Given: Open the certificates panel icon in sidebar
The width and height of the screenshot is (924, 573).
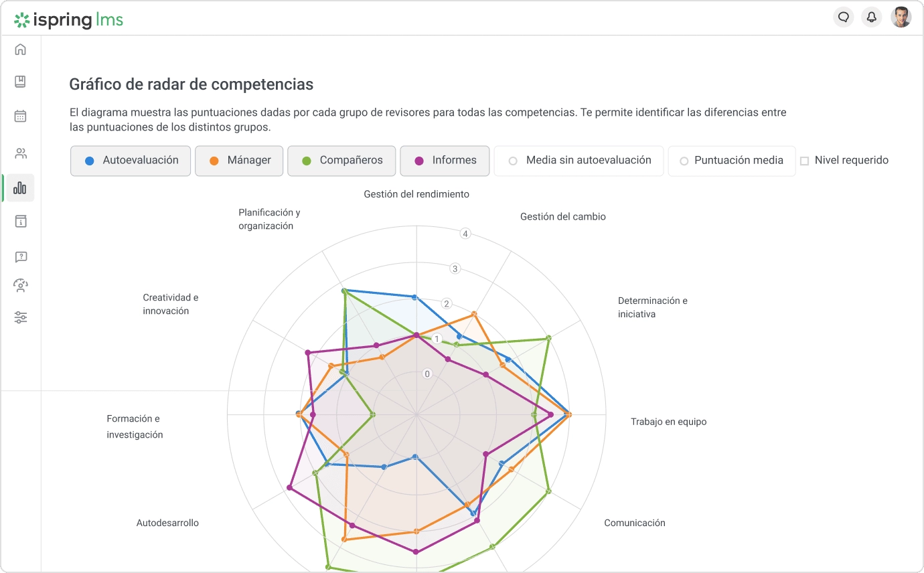Looking at the screenshot, I should (20, 221).
